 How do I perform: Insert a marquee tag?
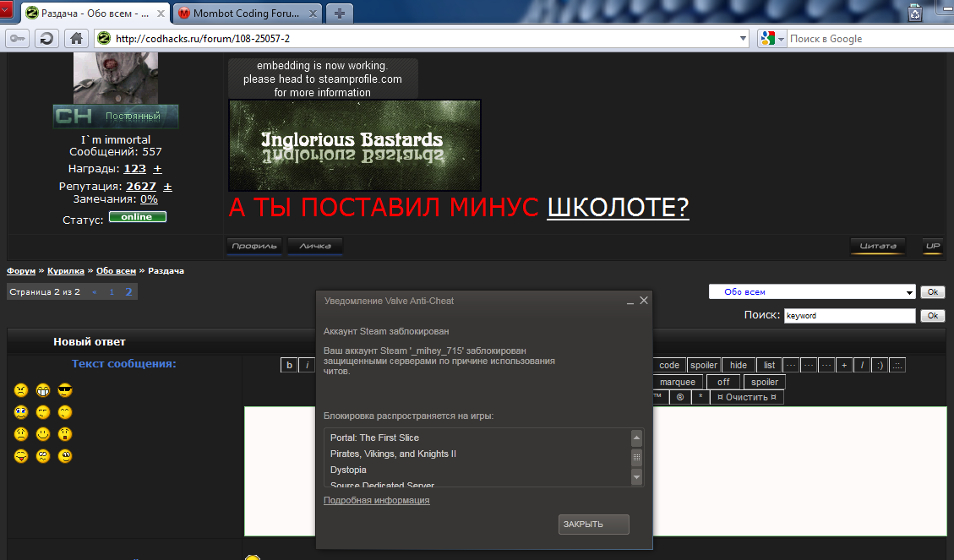tap(678, 382)
